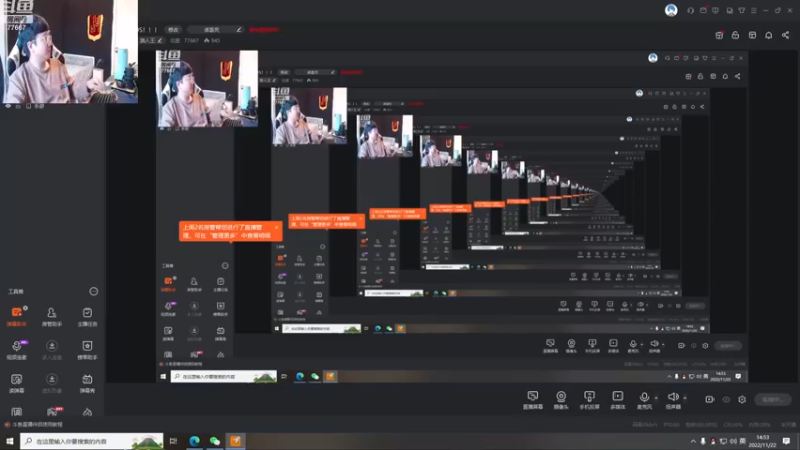
Task: Click the layout icon beside the bell
Action: pyautogui.click(x=752, y=35)
